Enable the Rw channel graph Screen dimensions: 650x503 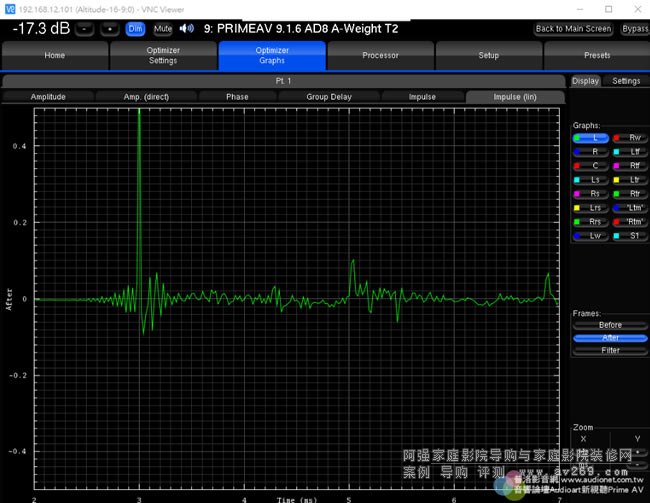coord(631,137)
